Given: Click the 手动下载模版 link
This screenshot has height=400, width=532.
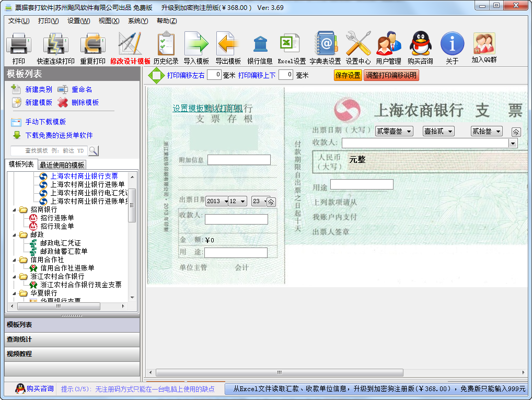Looking at the screenshot, I should (45, 122).
